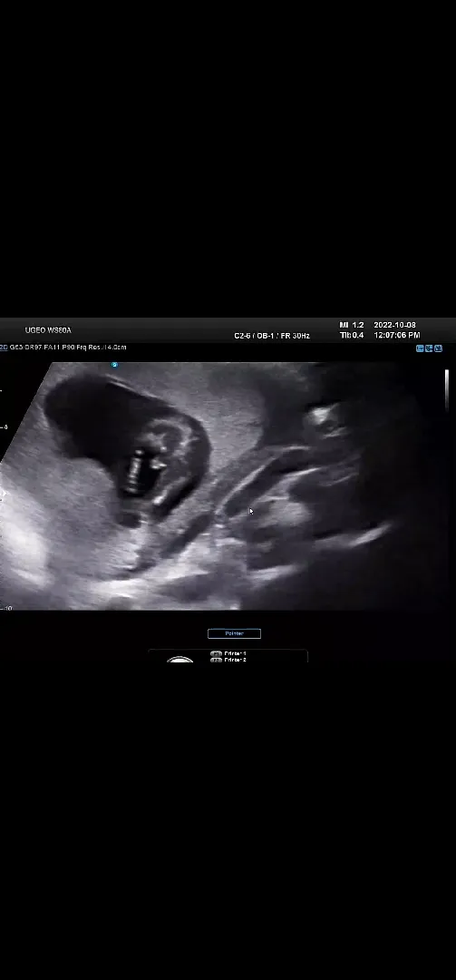Click the 2D mode label
This screenshot has height=980, width=456.
[3, 347]
